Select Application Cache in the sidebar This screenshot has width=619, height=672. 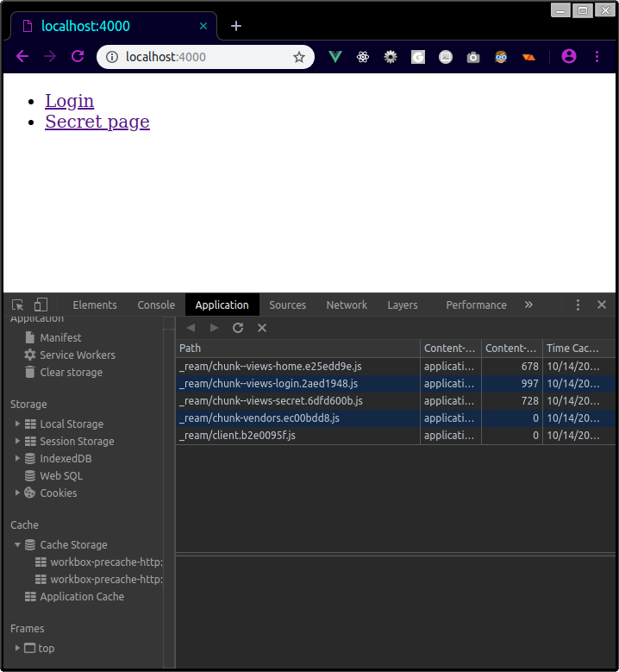(82, 597)
